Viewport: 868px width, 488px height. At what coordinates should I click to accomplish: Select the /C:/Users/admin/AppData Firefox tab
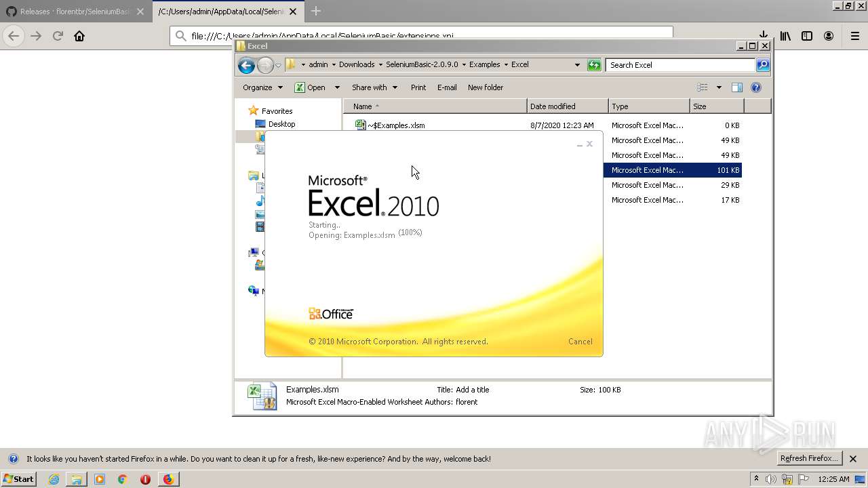click(228, 12)
